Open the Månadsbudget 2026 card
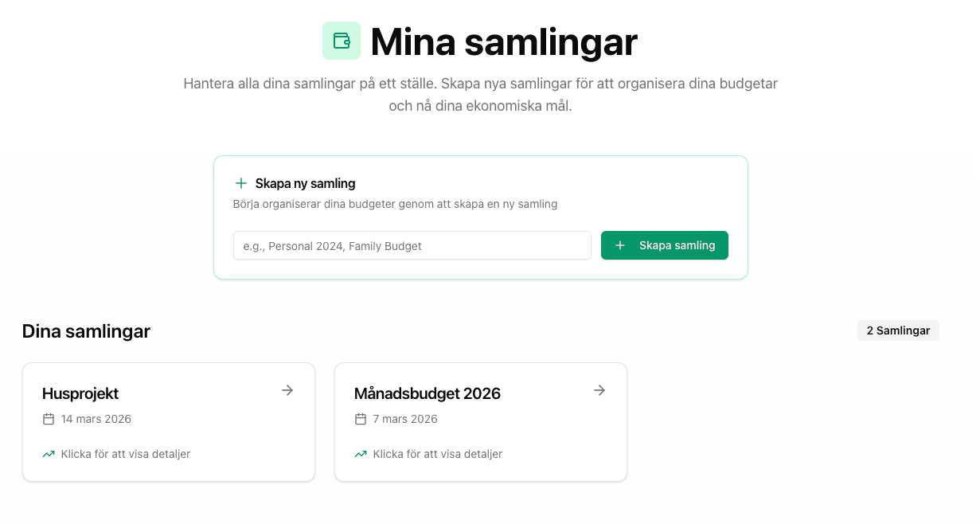 (x=480, y=421)
